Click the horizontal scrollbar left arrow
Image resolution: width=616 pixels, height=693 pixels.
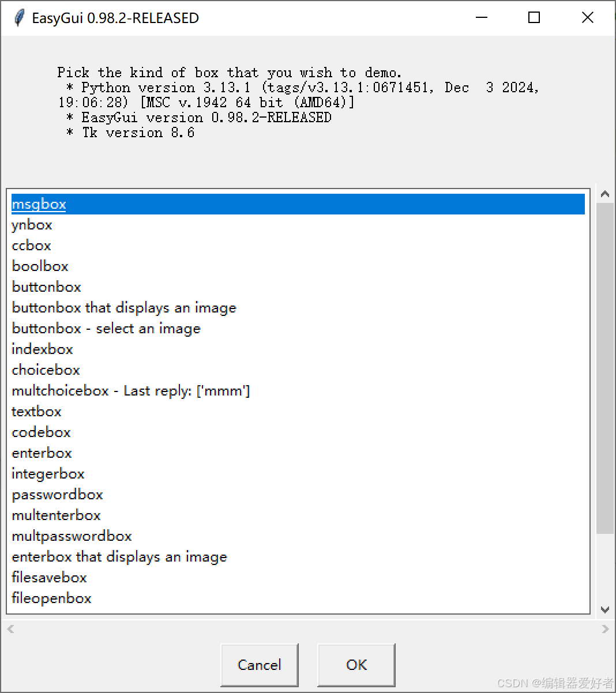(x=10, y=628)
